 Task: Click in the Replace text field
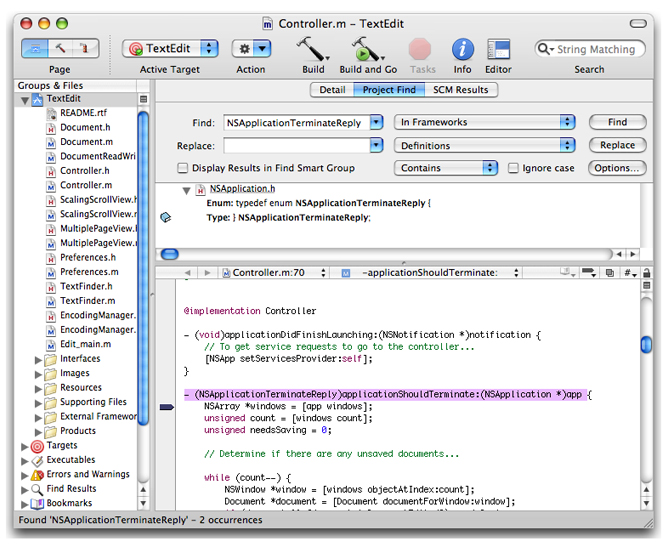coord(296,146)
